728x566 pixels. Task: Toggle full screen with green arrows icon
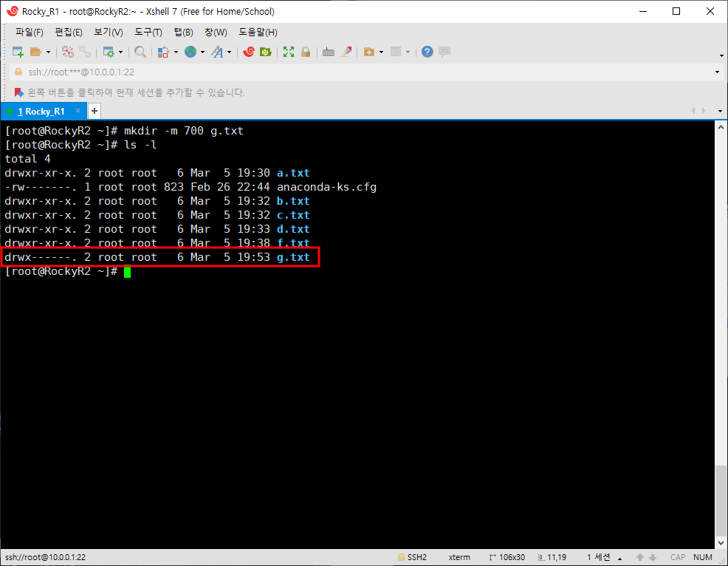click(x=289, y=52)
